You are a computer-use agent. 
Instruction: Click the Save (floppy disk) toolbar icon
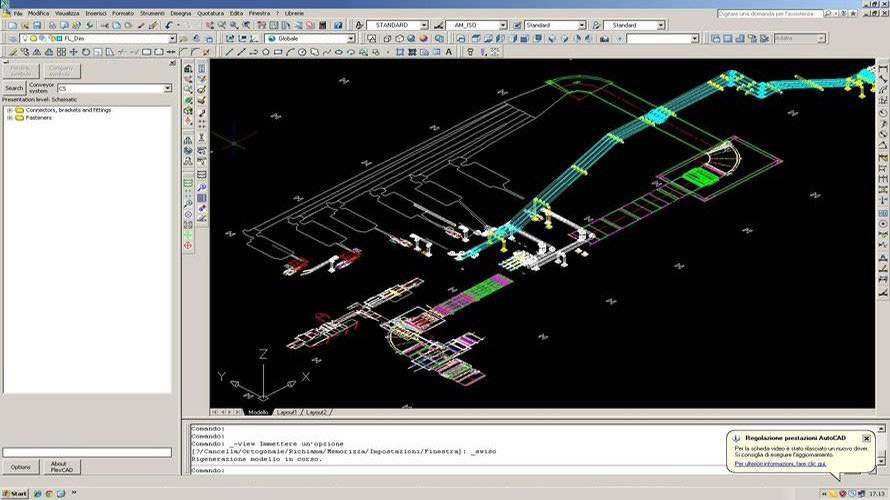[x=37, y=25]
